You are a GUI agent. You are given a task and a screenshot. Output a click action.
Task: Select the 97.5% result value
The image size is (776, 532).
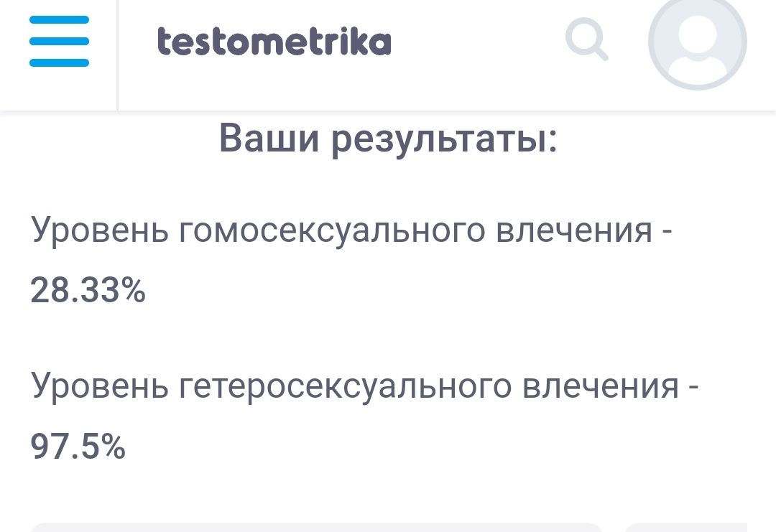78,447
